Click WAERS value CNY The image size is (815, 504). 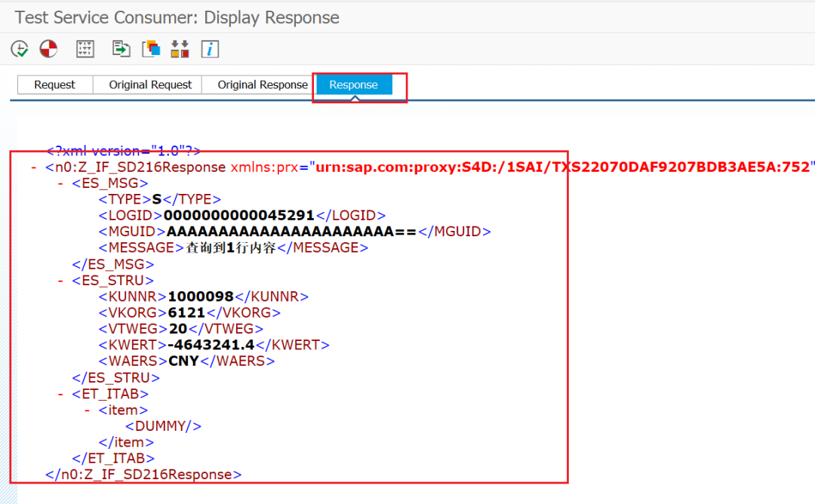click(x=183, y=361)
